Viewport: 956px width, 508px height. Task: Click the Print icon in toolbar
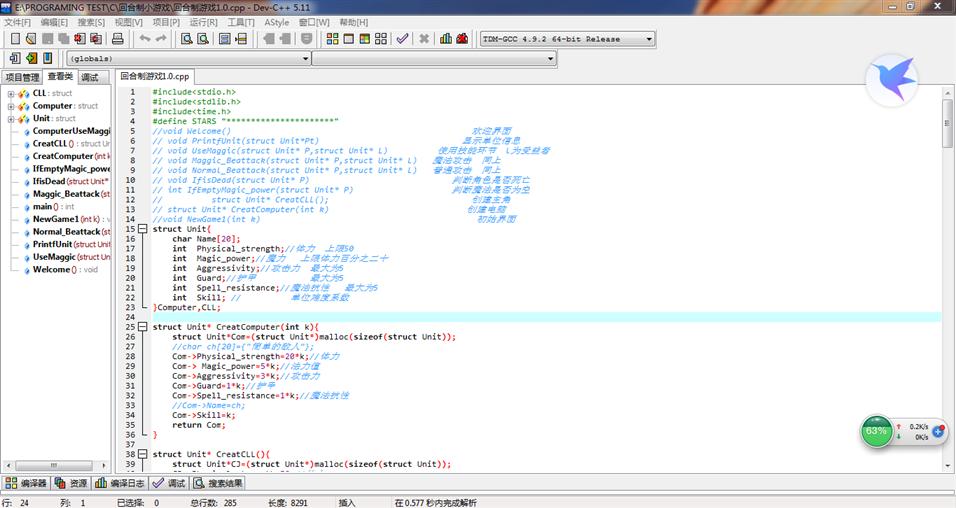[118, 39]
